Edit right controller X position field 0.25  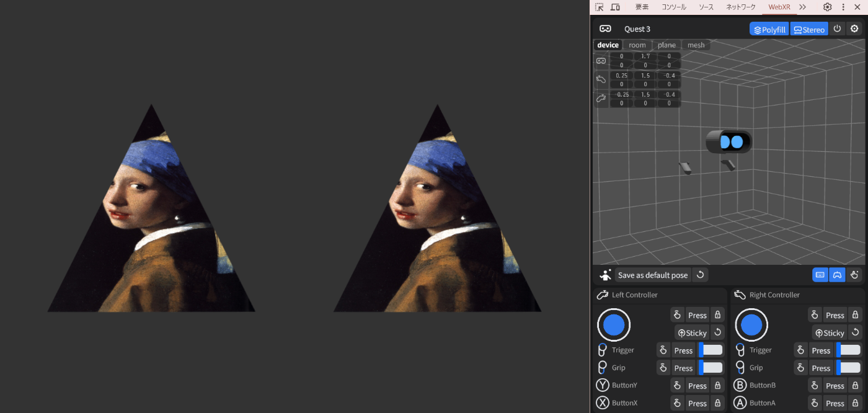pyautogui.click(x=621, y=75)
